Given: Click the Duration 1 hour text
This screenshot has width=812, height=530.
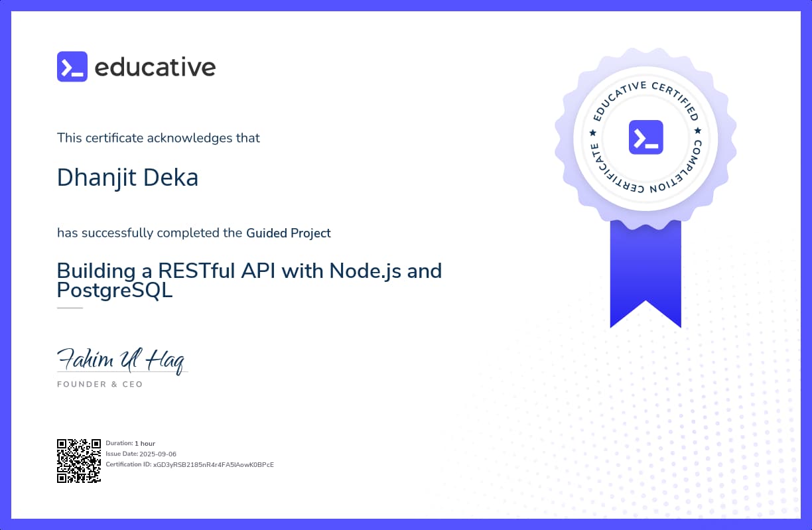Looking at the screenshot, I should [145, 443].
